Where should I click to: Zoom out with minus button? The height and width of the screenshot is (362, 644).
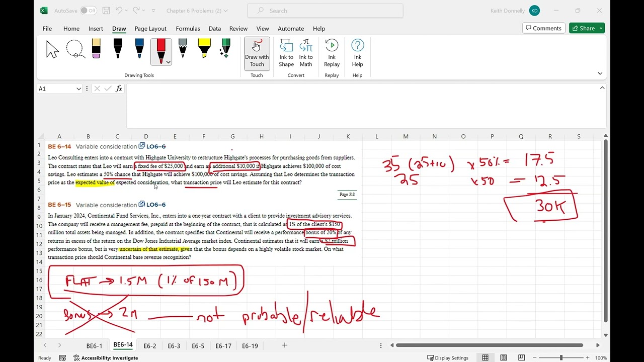[x=534, y=358]
